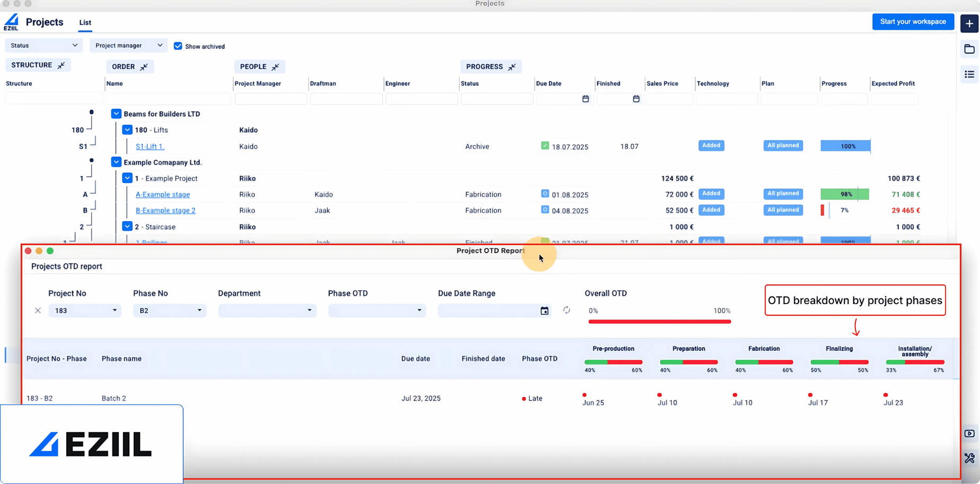The image size is (980, 484).
Task: Open the B-Example stage 2 link
Action: pos(165,211)
